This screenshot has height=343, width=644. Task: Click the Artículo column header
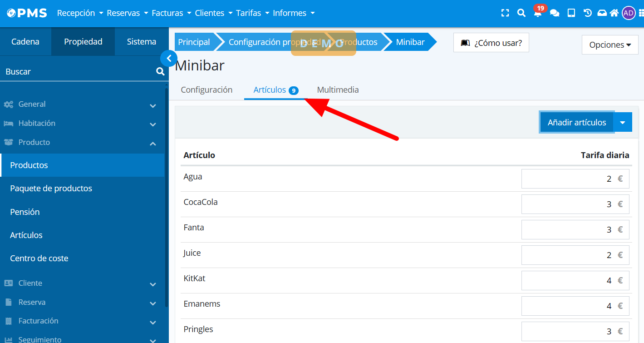(199, 155)
